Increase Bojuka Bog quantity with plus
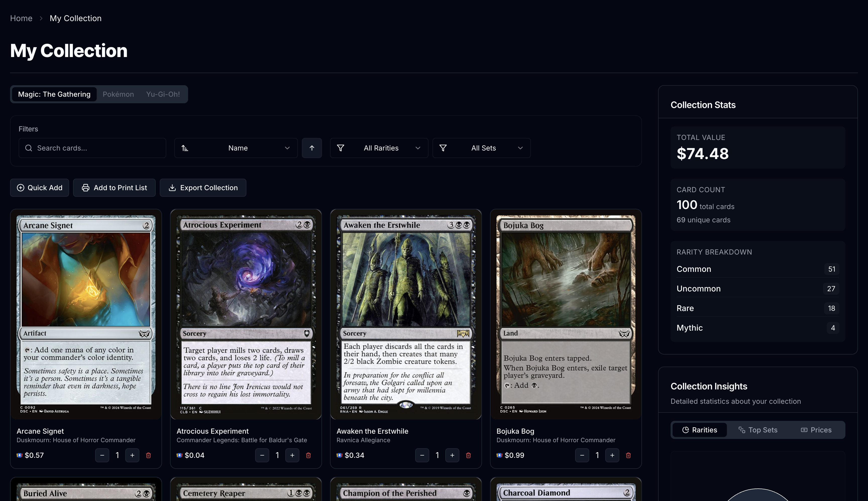The image size is (868, 501). click(x=612, y=455)
